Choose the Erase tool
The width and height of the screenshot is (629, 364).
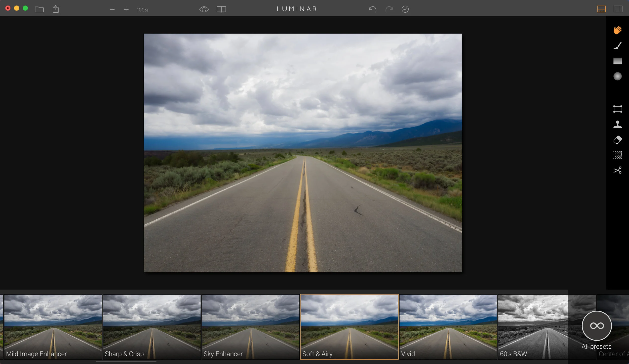tap(617, 140)
